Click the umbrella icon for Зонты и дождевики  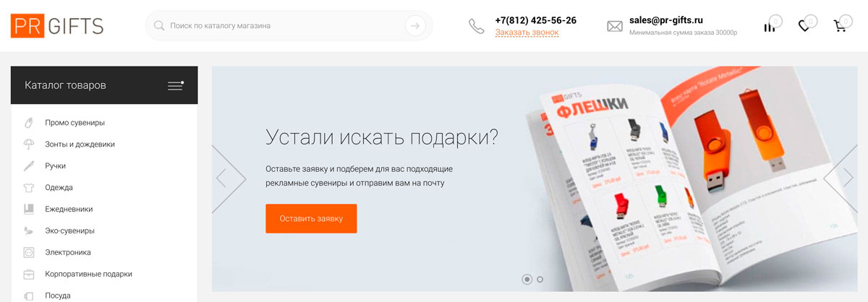(29, 144)
